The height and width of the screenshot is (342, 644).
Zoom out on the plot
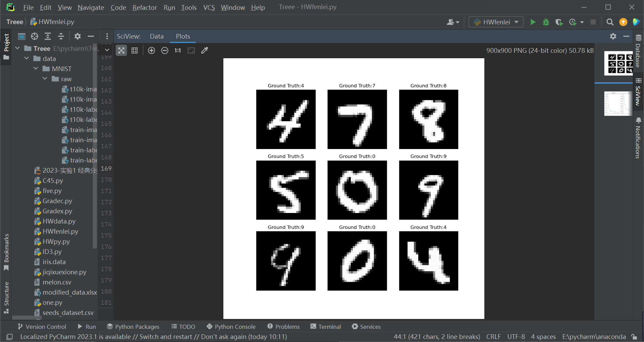[x=165, y=50]
